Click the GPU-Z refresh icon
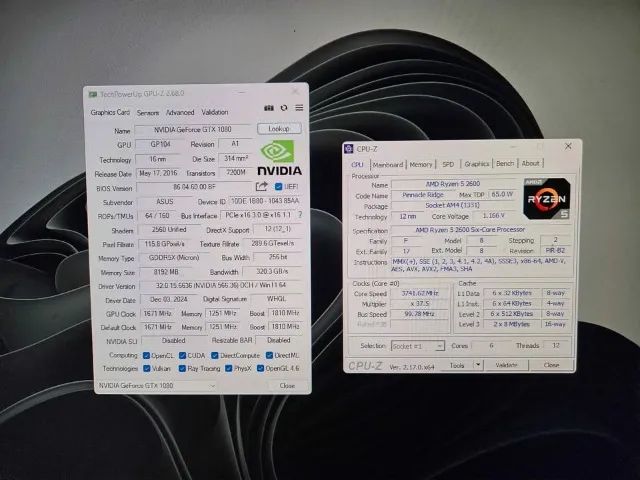The width and height of the screenshot is (640, 480). [284, 108]
